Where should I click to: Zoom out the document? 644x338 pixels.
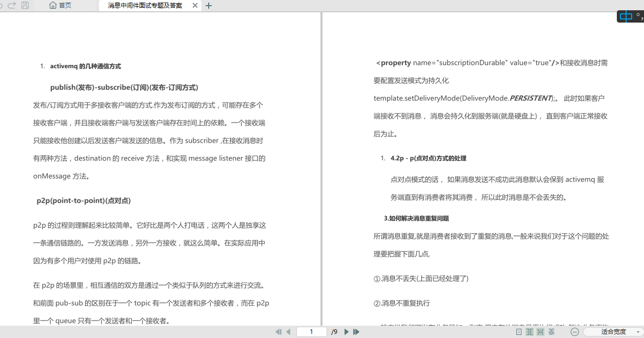(574, 332)
